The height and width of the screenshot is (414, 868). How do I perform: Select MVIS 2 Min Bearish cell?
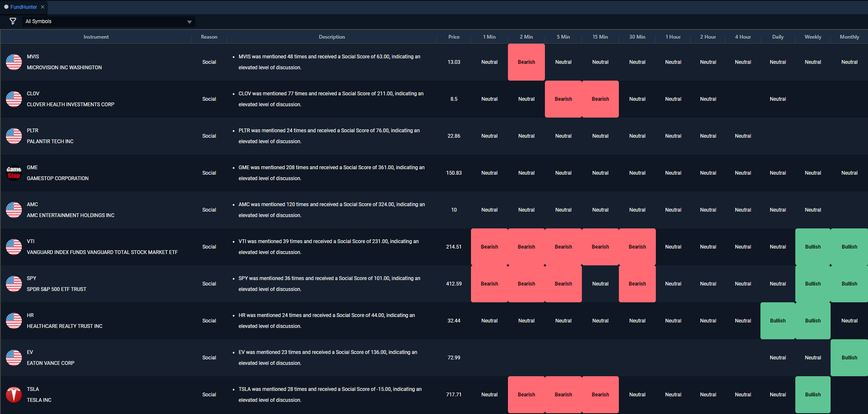point(526,62)
